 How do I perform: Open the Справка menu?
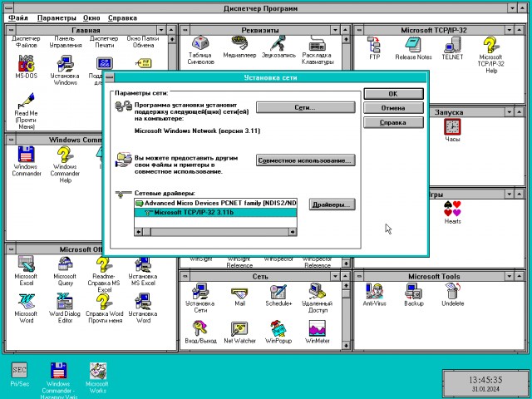pyautogui.click(x=122, y=18)
